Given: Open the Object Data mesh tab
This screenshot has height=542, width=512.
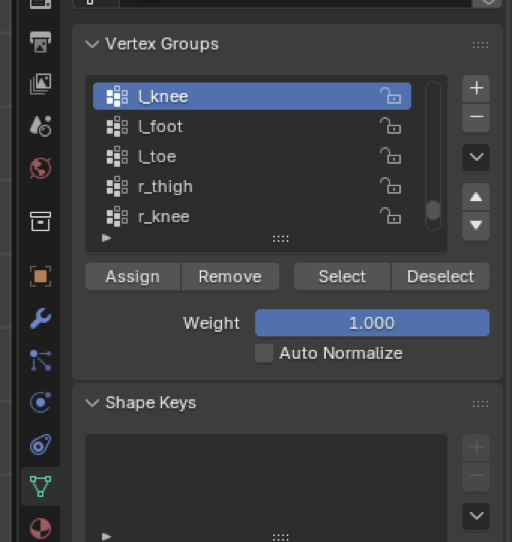Looking at the screenshot, I should coord(40,486).
